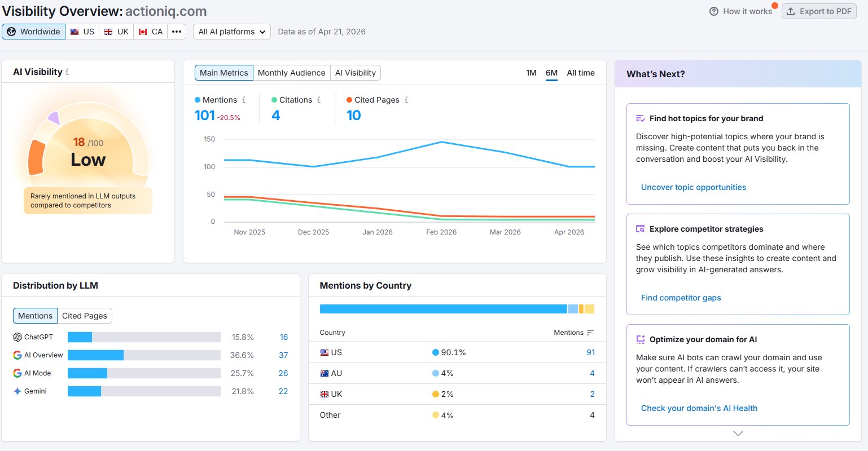The image size is (868, 451).
Task: Select the 1M time range
Action: click(x=531, y=73)
